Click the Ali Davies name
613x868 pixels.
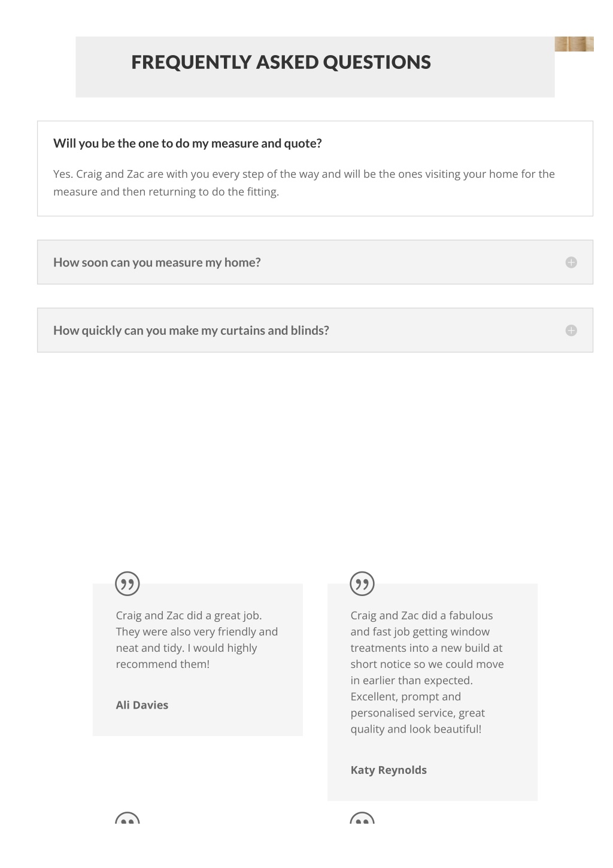click(142, 705)
